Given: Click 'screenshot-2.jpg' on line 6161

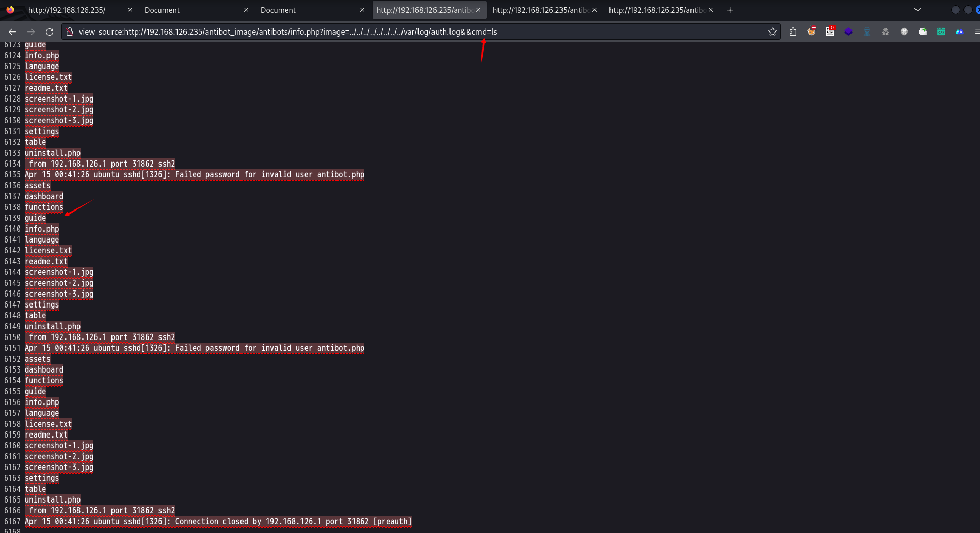Looking at the screenshot, I should pyautogui.click(x=59, y=456).
